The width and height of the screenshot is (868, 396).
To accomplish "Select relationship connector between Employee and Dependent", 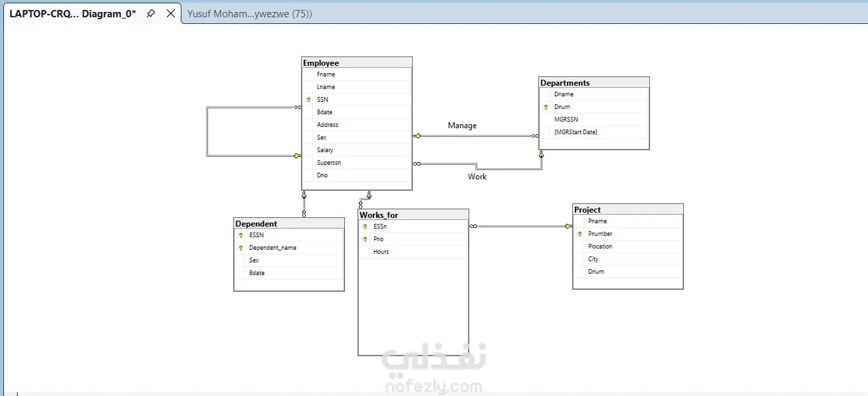I will 304,204.
